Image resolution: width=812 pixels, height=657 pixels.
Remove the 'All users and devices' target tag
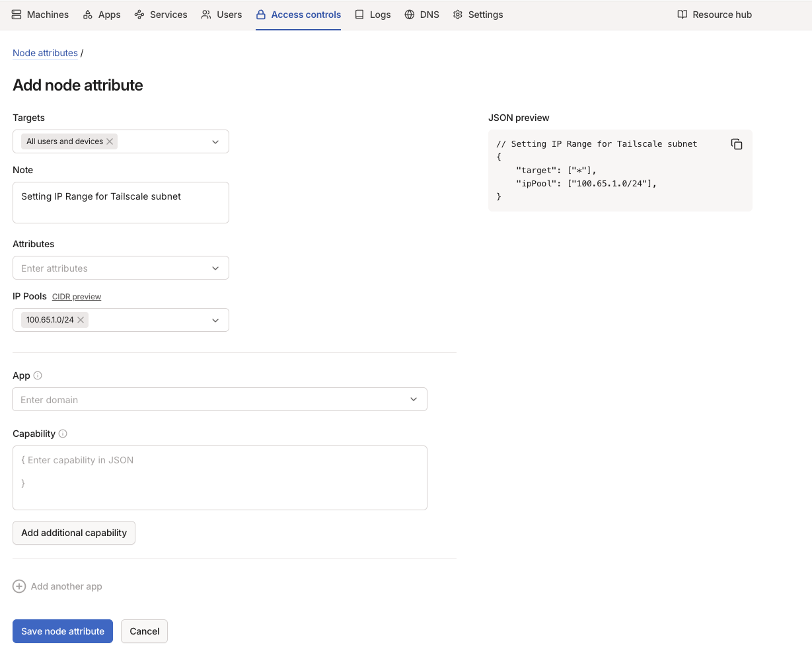110,141
